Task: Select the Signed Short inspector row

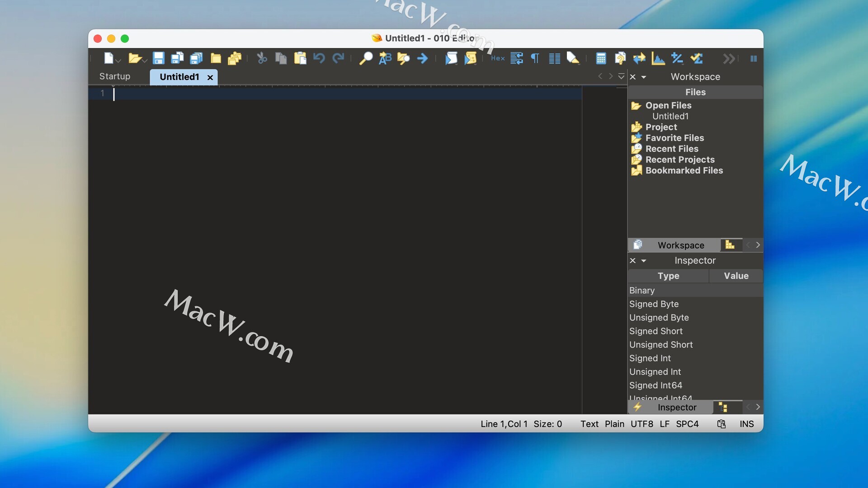Action: pos(695,331)
